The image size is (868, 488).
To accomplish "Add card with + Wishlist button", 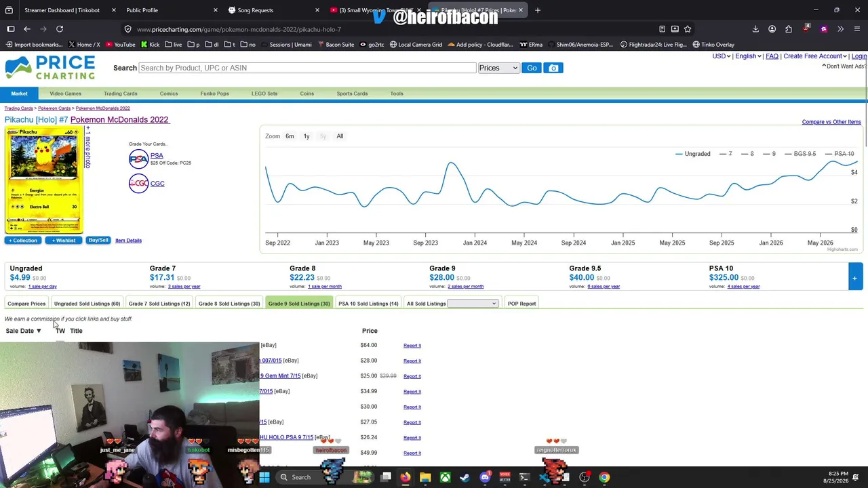I will tap(64, 241).
